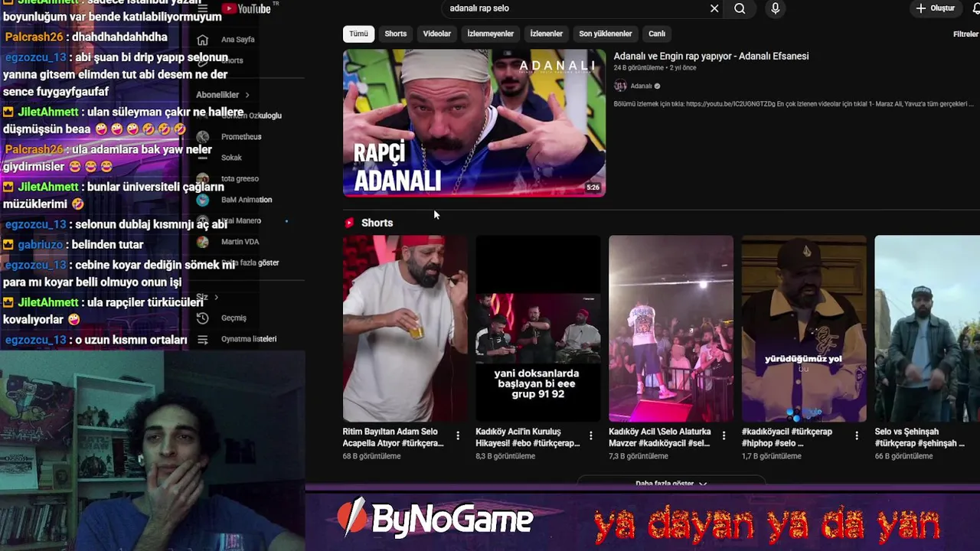
Task: Open short Ritim Bayıltan Adam Selo thumbnail
Action: (x=405, y=328)
